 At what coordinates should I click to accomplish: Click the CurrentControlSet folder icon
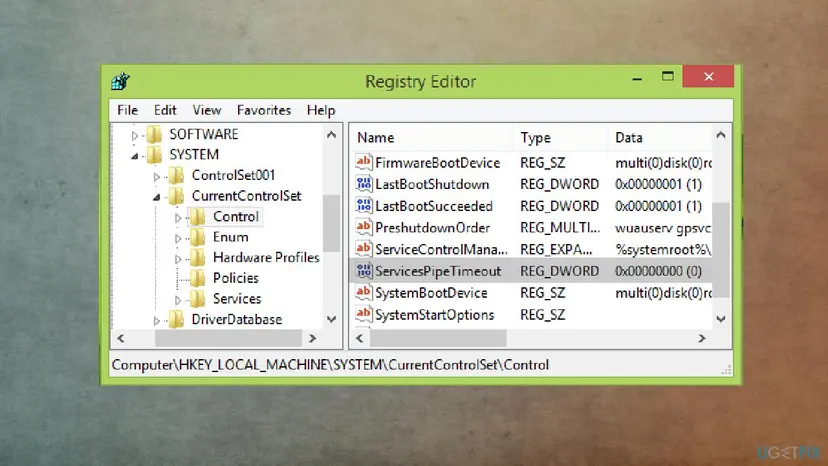[x=176, y=196]
